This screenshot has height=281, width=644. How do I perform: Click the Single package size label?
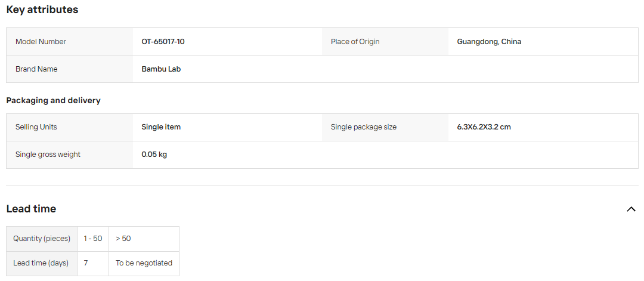[x=364, y=127]
